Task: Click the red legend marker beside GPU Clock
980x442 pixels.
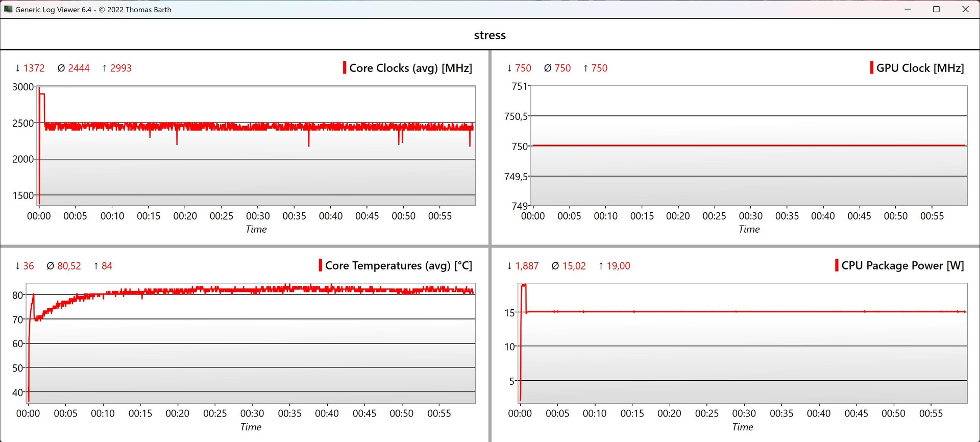Action: pyautogui.click(x=871, y=68)
